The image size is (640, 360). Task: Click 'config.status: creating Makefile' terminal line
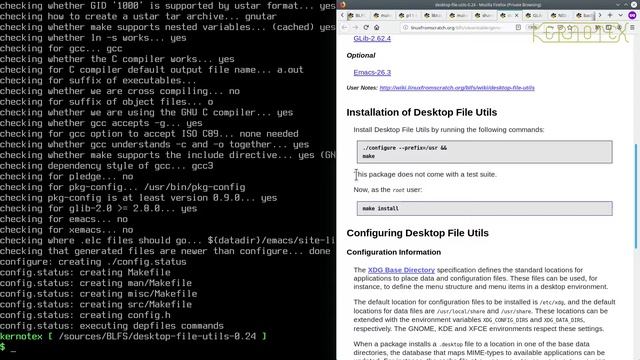(85, 272)
